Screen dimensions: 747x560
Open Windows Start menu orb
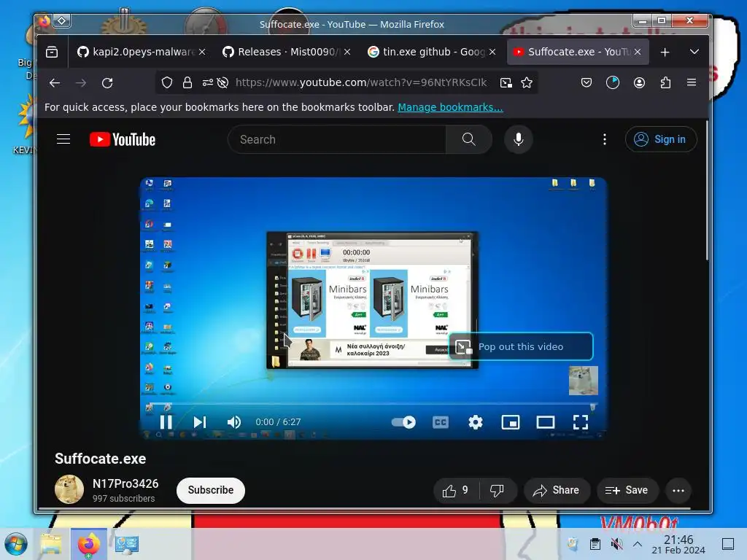tap(16, 544)
